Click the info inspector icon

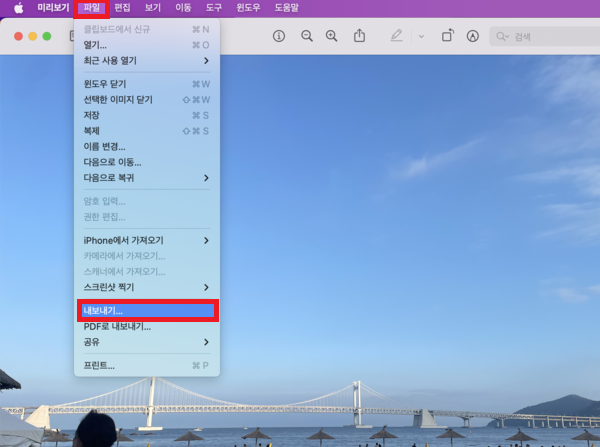click(x=279, y=36)
